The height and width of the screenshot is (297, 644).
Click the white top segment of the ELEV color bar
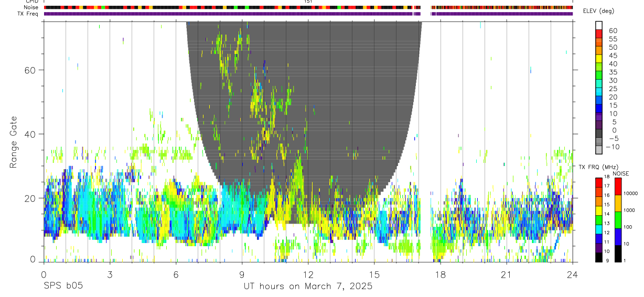(x=599, y=26)
